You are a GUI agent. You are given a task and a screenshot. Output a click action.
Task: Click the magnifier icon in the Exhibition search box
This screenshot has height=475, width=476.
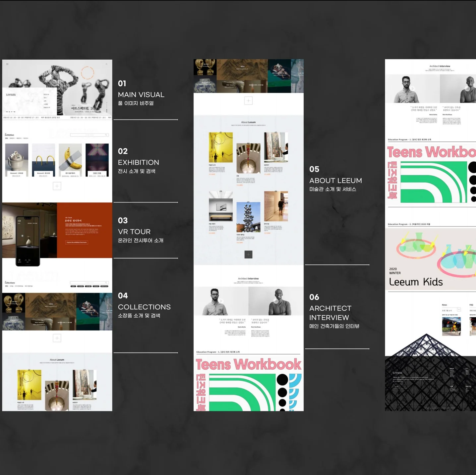tap(106, 135)
